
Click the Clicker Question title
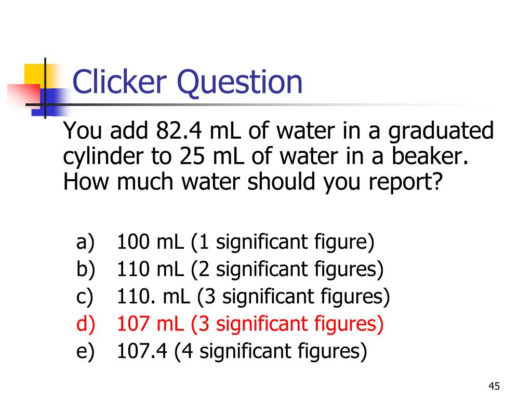click(x=187, y=83)
